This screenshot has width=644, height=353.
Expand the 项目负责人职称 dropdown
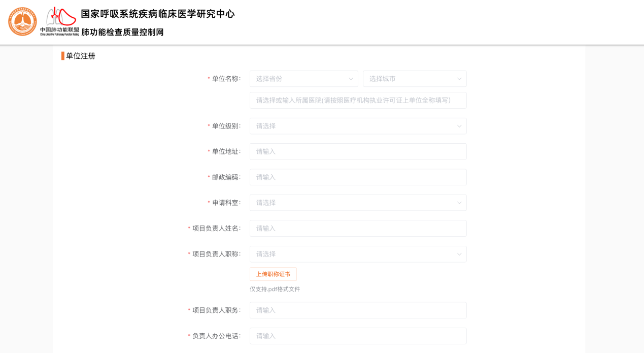click(358, 254)
